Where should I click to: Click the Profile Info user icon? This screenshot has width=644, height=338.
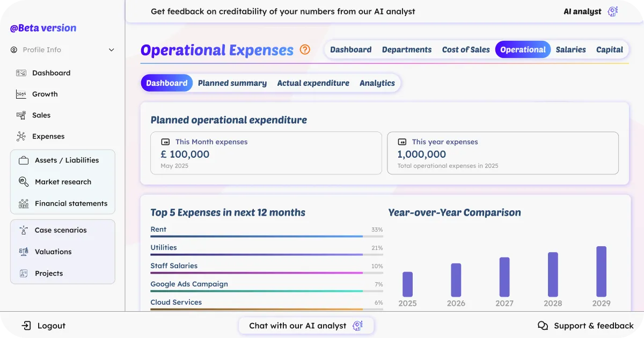(x=14, y=50)
